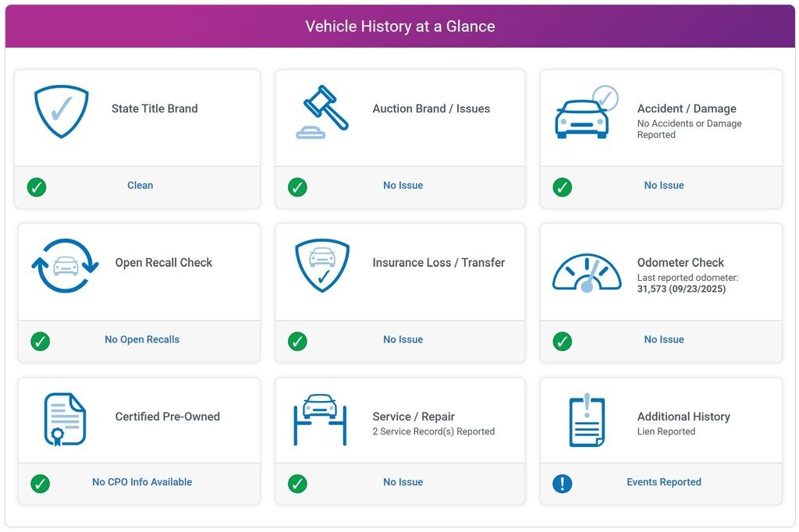Open the Events Reported link
Image resolution: width=799 pixels, height=532 pixels.
click(663, 482)
